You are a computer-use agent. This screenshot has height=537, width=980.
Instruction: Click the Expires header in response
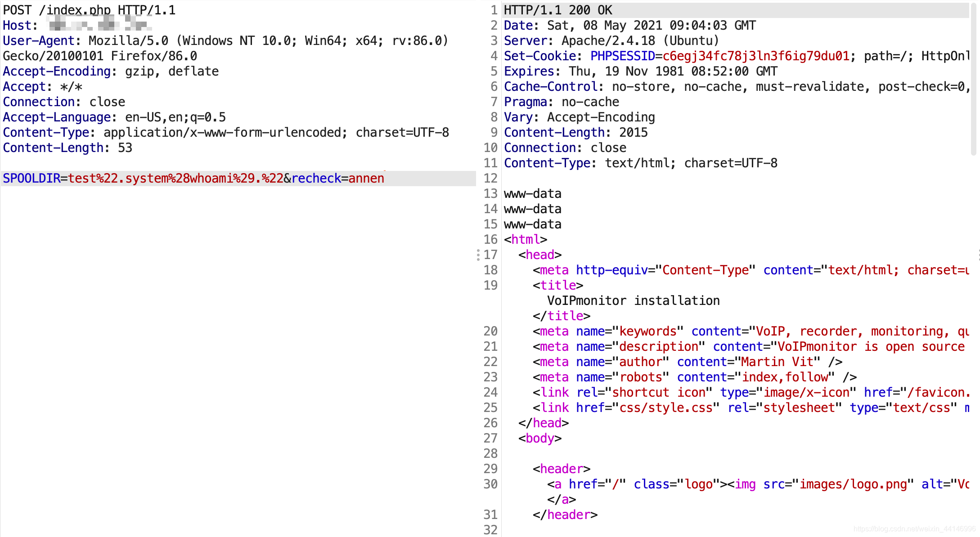click(641, 71)
